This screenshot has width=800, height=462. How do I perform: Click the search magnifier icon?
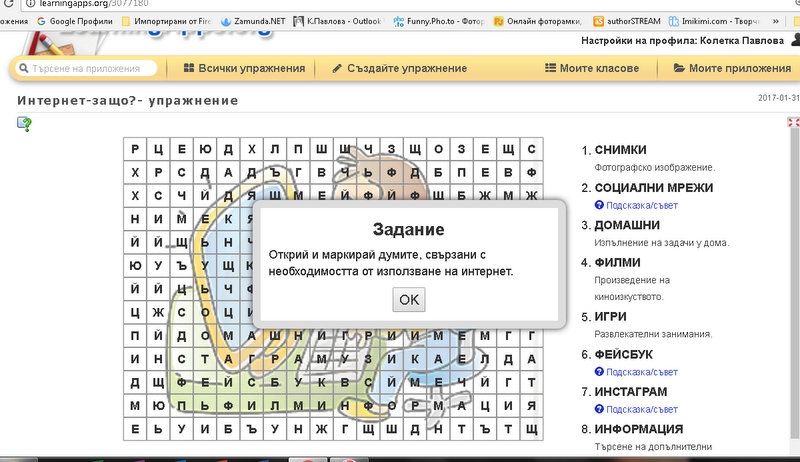point(23,68)
